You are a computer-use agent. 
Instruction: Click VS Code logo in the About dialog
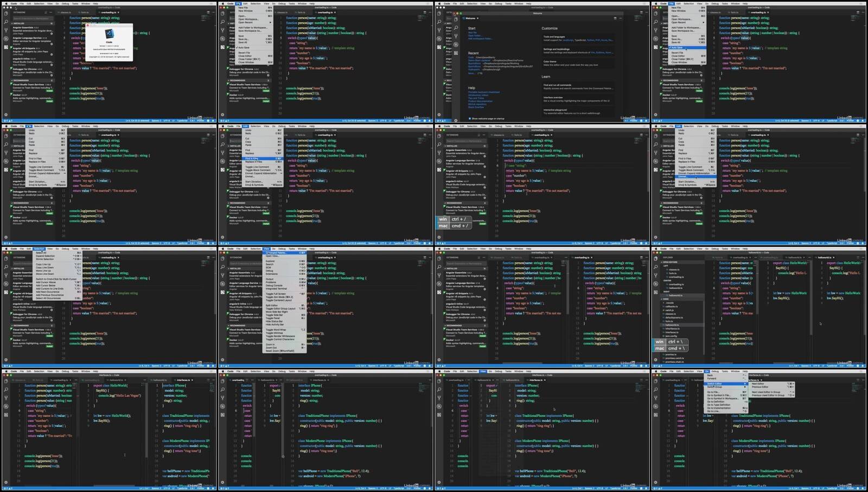110,34
